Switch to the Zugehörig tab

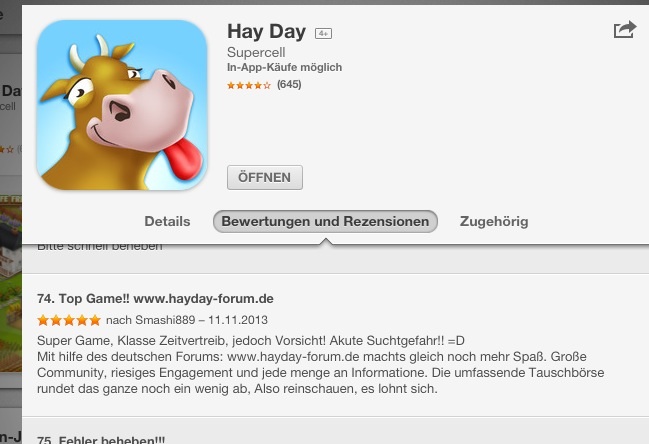tap(494, 221)
